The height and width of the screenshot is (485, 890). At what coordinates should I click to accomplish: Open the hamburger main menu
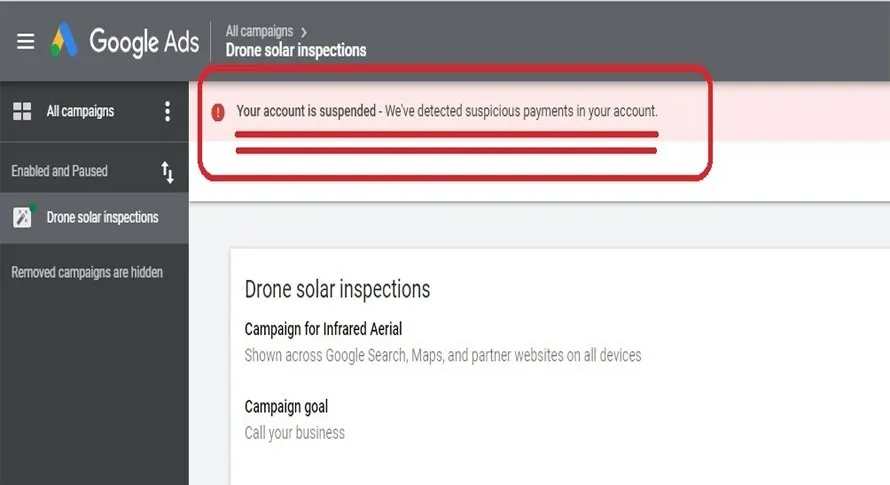pos(25,41)
